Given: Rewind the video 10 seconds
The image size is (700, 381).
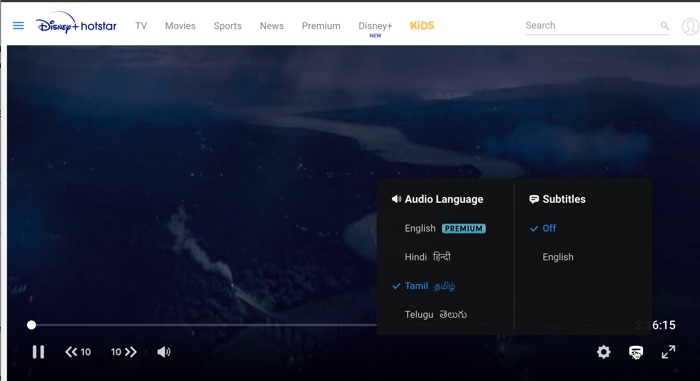Looking at the screenshot, I should click(78, 352).
